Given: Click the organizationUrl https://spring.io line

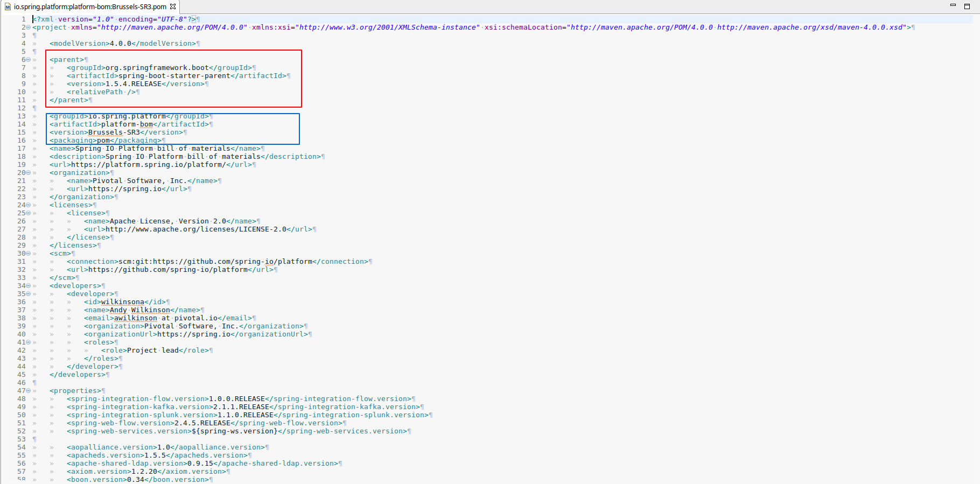Looking at the screenshot, I should 196,334.
